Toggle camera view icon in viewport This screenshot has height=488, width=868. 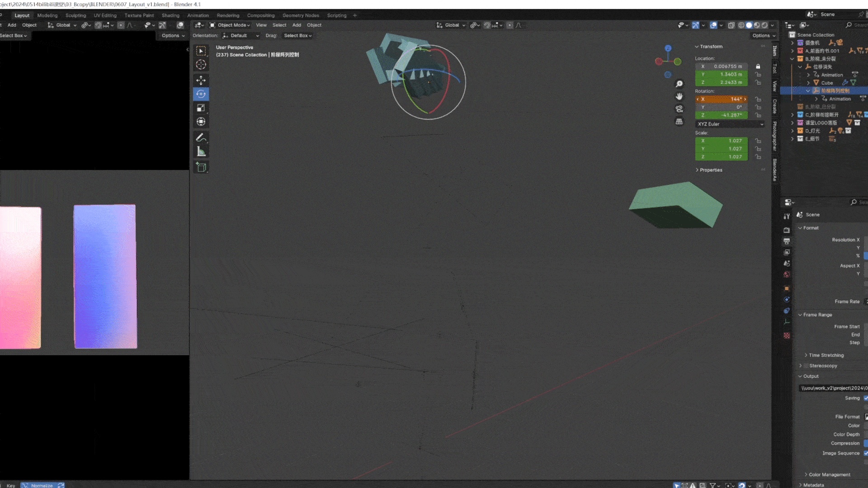pos(679,109)
